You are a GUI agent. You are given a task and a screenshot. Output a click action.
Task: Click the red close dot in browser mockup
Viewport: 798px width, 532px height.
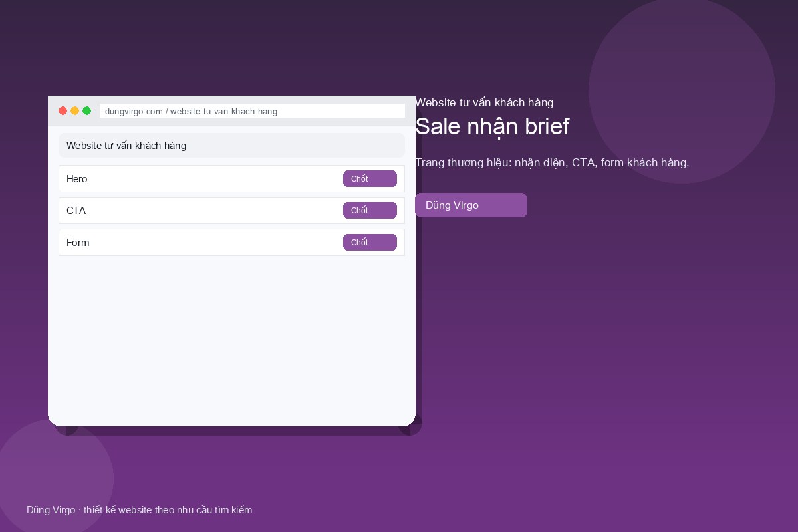63,111
